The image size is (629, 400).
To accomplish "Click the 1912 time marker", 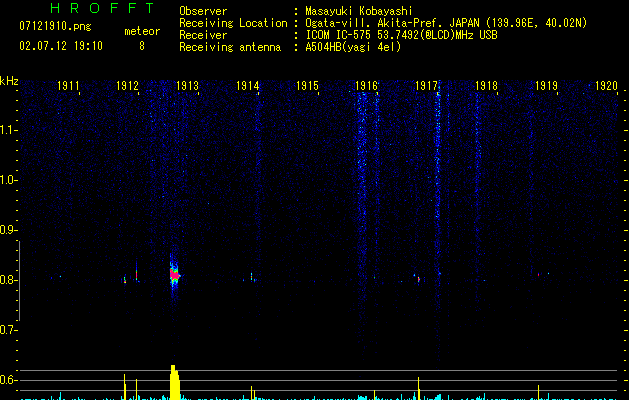I will click(x=127, y=85).
